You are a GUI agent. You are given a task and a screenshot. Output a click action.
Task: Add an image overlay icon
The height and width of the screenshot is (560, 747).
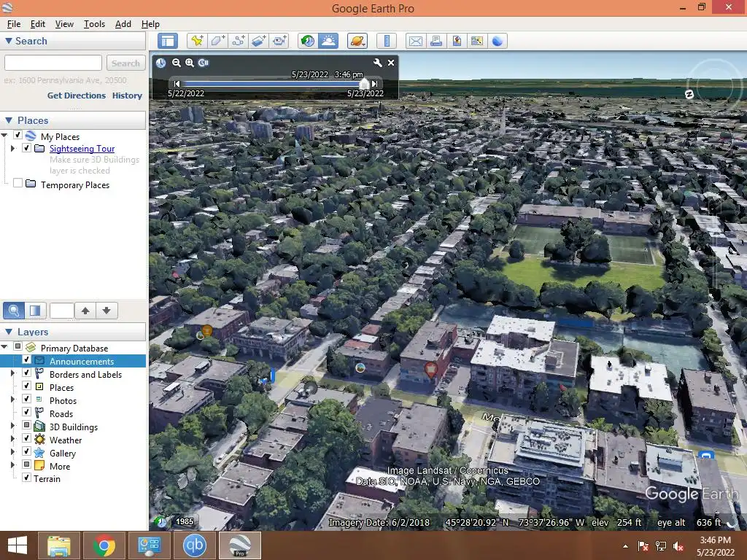coord(259,41)
